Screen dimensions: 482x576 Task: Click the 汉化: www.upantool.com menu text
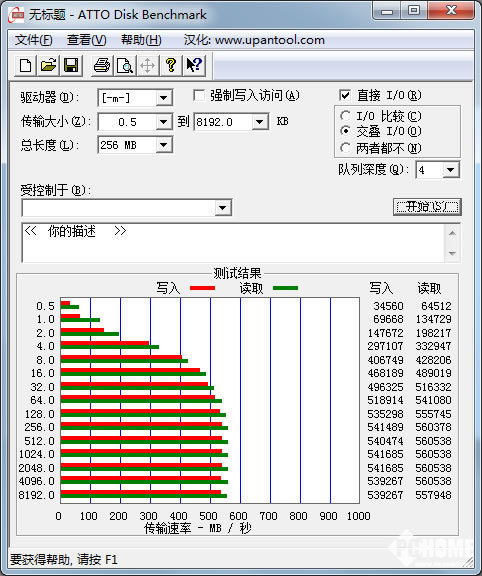[x=254, y=40]
